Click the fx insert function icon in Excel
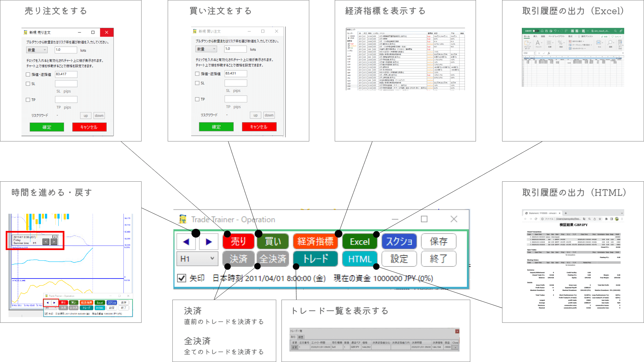This screenshot has height=362, width=644. (x=549, y=53)
